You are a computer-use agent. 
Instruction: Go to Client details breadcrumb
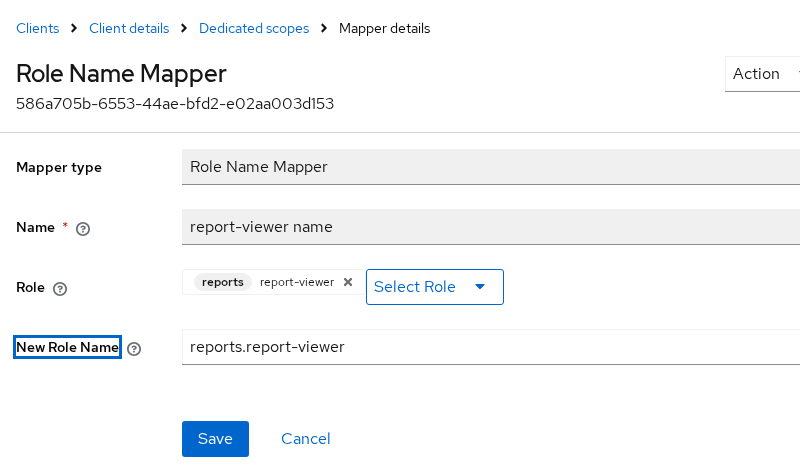pos(129,29)
